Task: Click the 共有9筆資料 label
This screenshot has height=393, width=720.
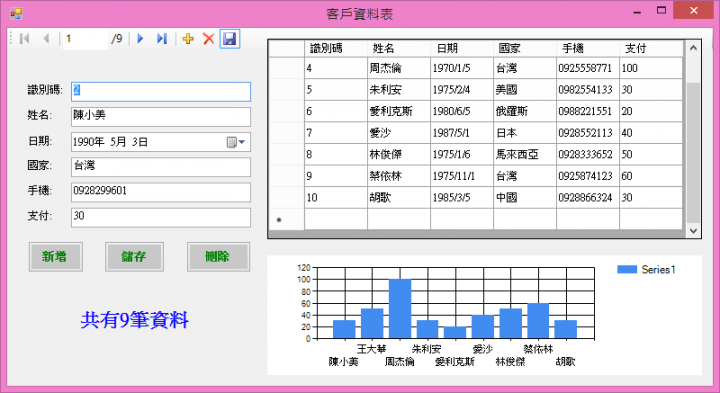Action: [135, 320]
